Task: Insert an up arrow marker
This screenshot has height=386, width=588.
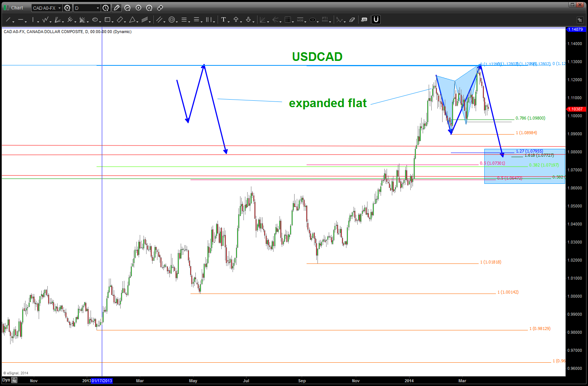Action: pos(236,20)
